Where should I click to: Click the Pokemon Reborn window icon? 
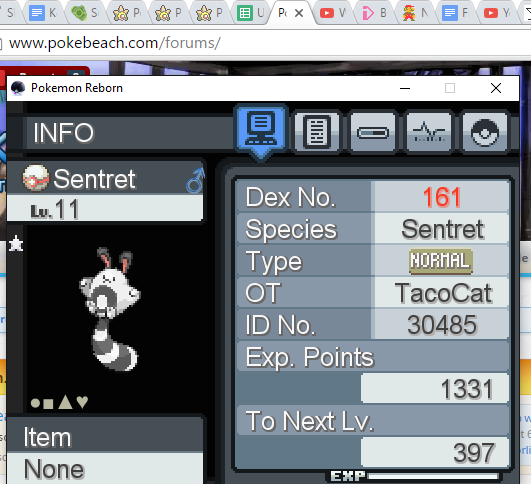coord(18,88)
